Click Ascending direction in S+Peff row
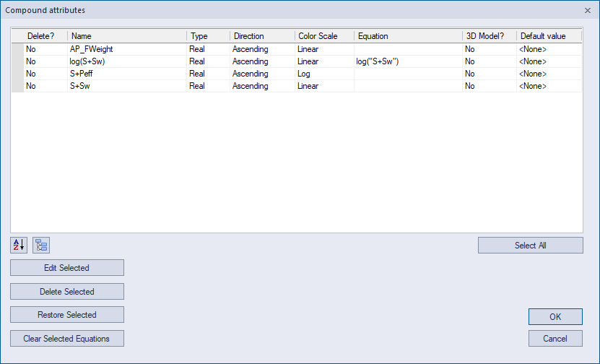This screenshot has height=364, width=600. coord(263,74)
